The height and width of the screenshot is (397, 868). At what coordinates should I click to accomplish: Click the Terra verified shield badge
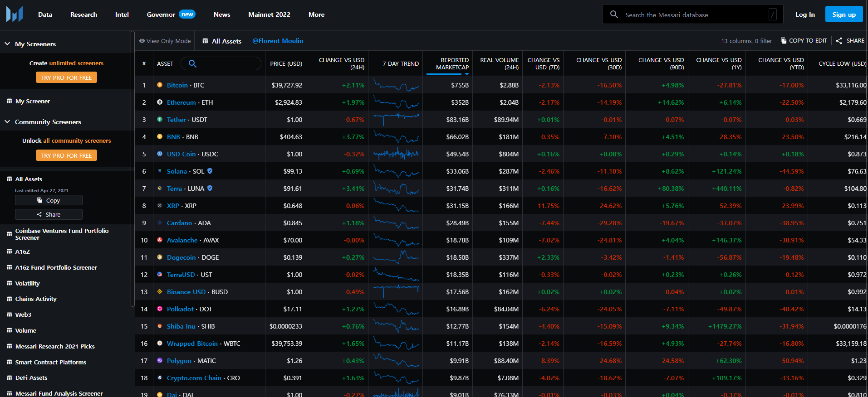click(x=210, y=188)
